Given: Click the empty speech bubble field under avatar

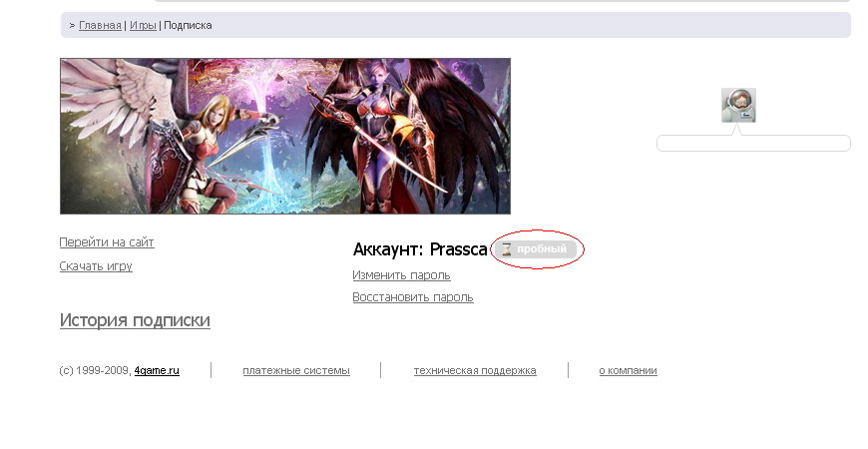Looking at the screenshot, I should point(753,144).
